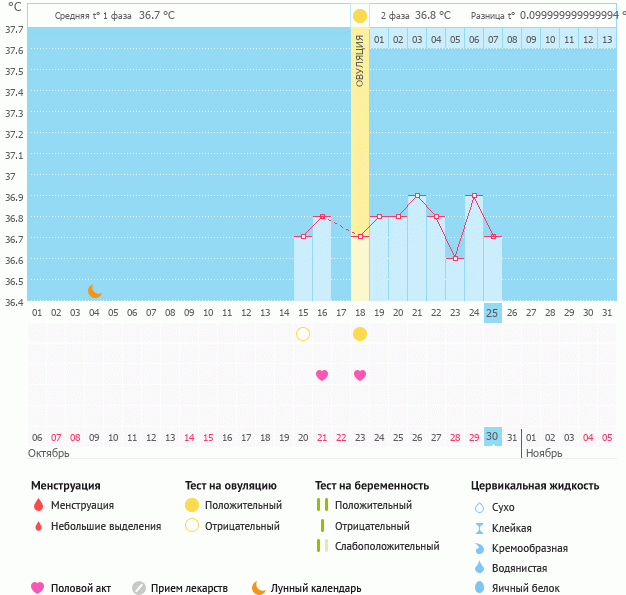
Task: Click the heart icon under cycle day 16
Action: (x=322, y=375)
